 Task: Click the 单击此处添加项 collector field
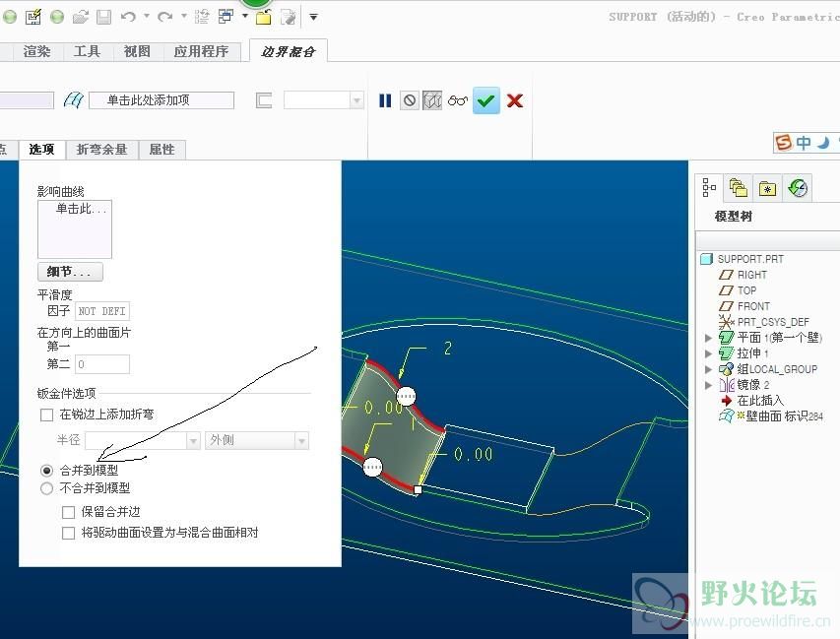pos(162,100)
